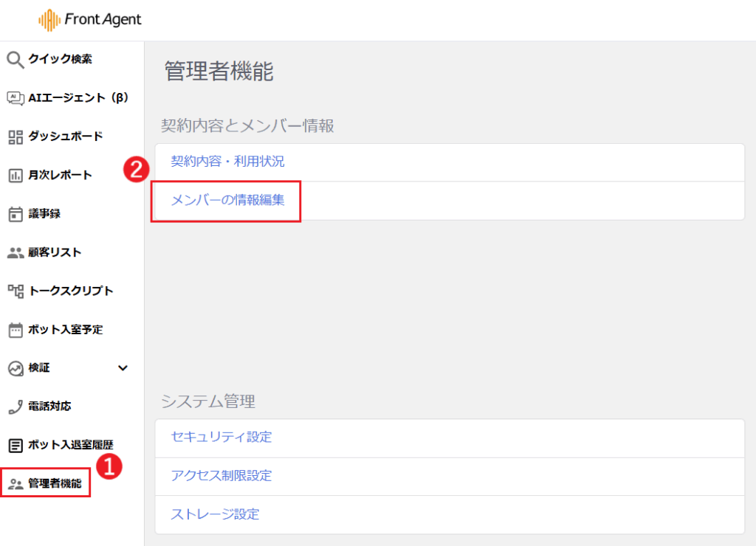This screenshot has width=756, height=546.
Task: Click the 管理者機能 admin icon
Action: point(16,484)
